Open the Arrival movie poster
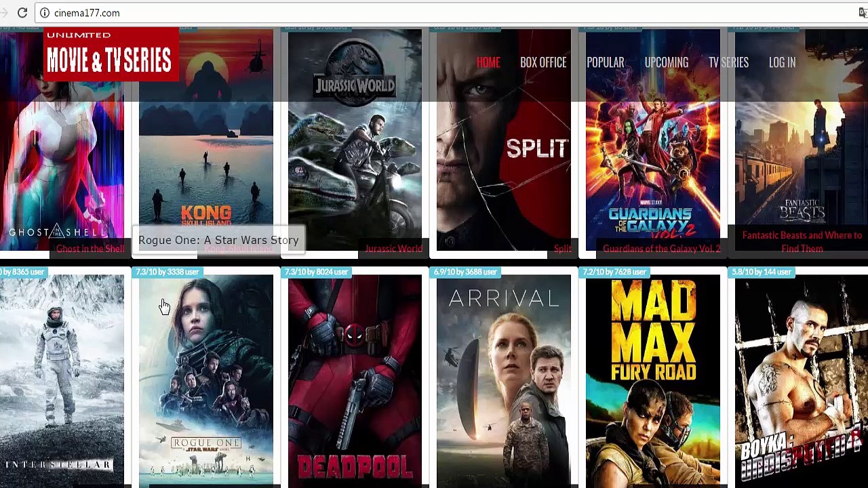868x488 pixels. (x=504, y=382)
